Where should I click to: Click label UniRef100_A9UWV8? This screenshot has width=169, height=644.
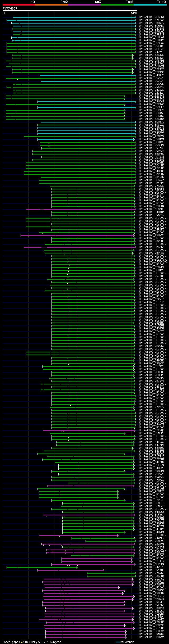click(152, 235)
